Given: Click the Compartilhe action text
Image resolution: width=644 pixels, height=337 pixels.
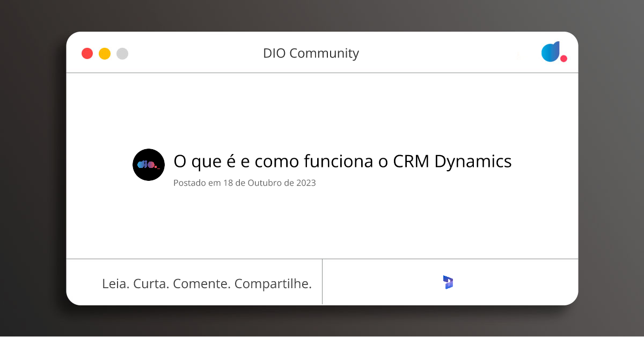Looking at the screenshot, I should [x=275, y=283].
